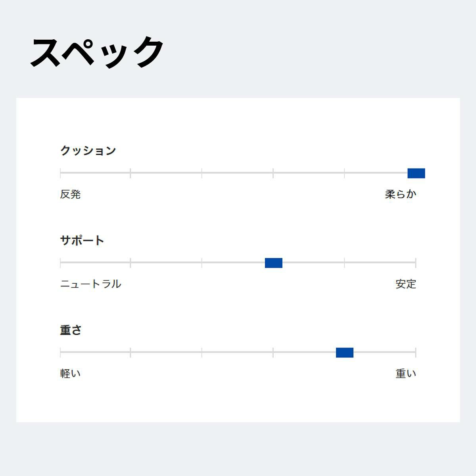476x476 pixels.
Task: Set 重さ slider to its 重い end tick
Action: [416, 353]
